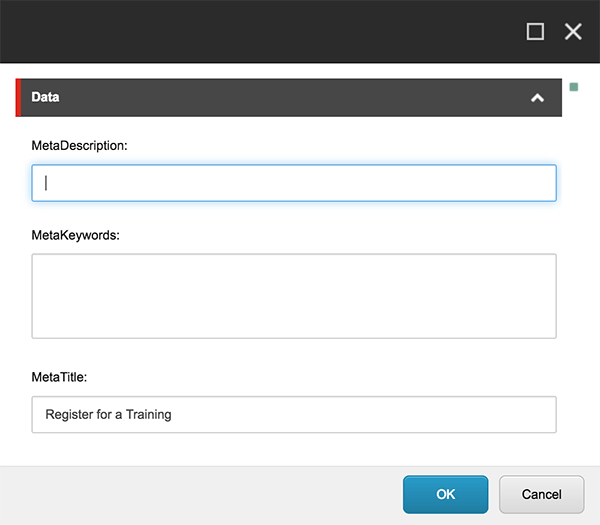Image resolution: width=600 pixels, height=525 pixels.
Task: Click the MetaDescription label
Action: coord(80,146)
